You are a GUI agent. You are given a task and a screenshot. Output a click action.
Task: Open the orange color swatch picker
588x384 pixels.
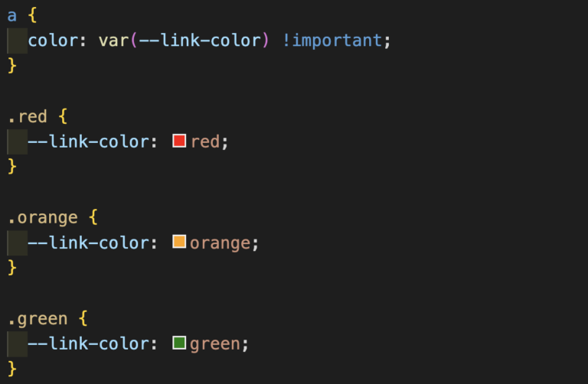pyautogui.click(x=179, y=242)
